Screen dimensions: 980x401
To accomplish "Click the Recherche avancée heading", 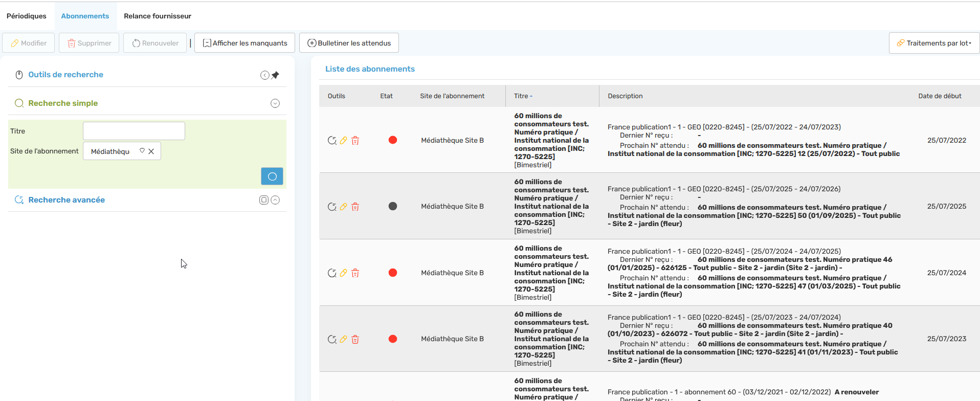I will [x=66, y=200].
